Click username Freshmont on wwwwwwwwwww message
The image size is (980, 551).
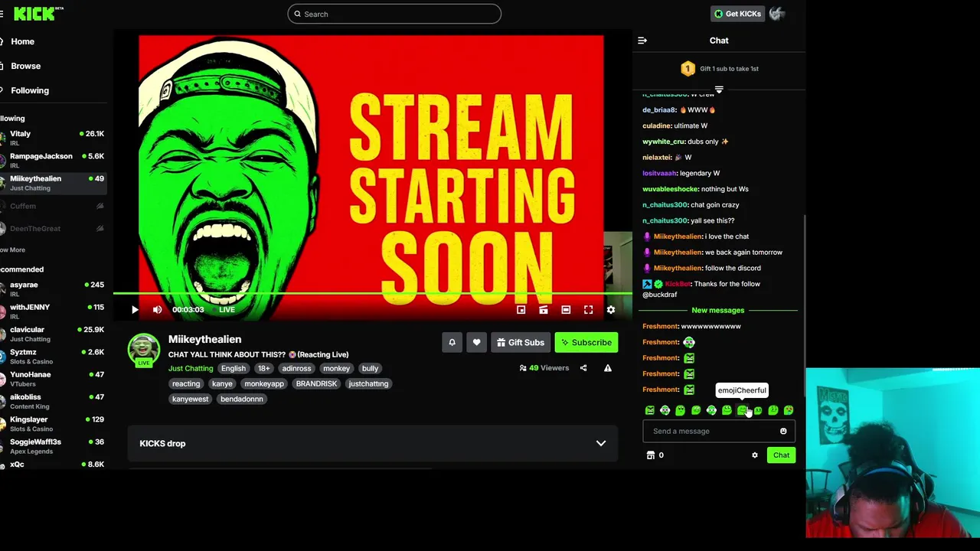[660, 326]
